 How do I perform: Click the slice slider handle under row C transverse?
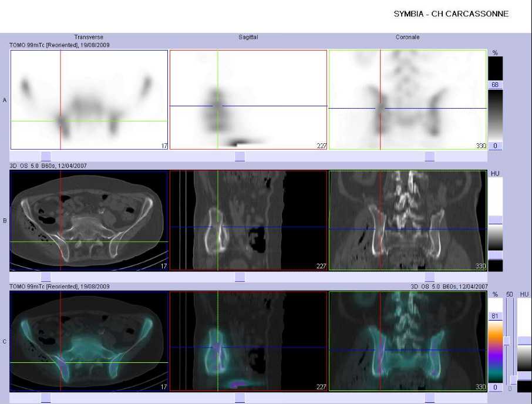46,398
